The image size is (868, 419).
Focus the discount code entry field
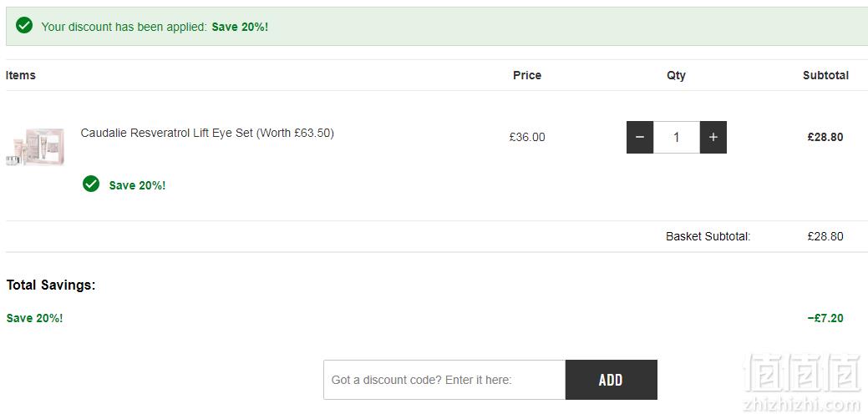click(444, 380)
